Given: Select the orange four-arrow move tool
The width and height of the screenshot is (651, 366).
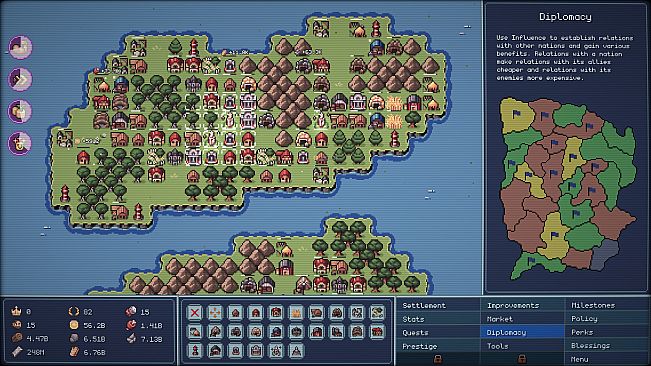Looking at the screenshot, I should [215, 312].
